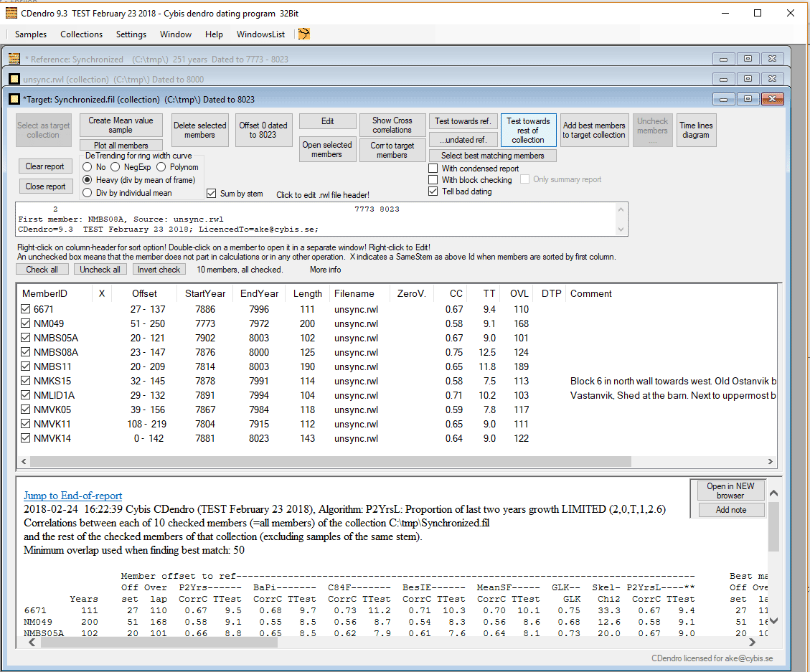810x672 pixels.
Task: Click Plot all members button
Action: [121, 145]
